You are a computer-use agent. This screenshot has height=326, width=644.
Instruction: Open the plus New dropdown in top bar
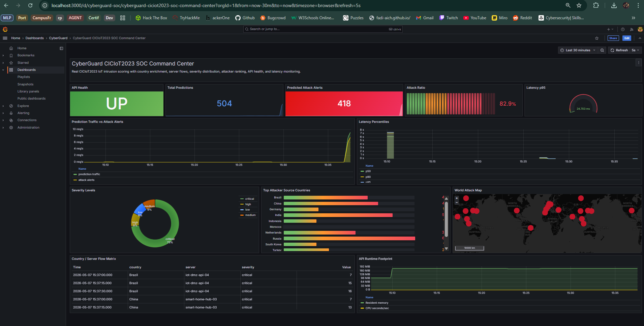tap(610, 29)
